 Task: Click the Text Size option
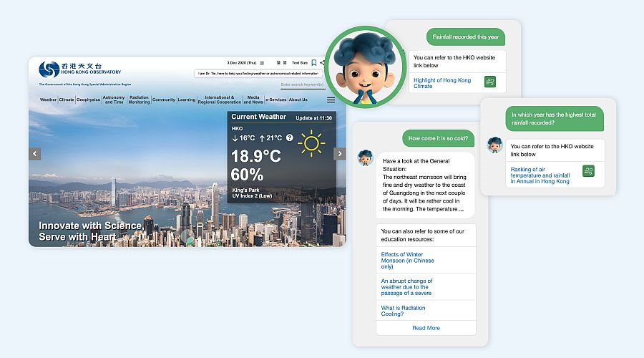[299, 63]
